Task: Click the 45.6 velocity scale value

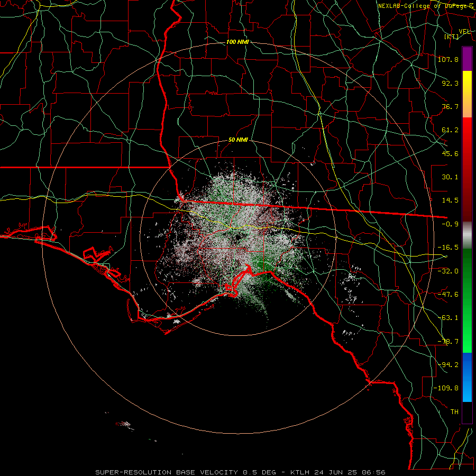Action: [450, 153]
